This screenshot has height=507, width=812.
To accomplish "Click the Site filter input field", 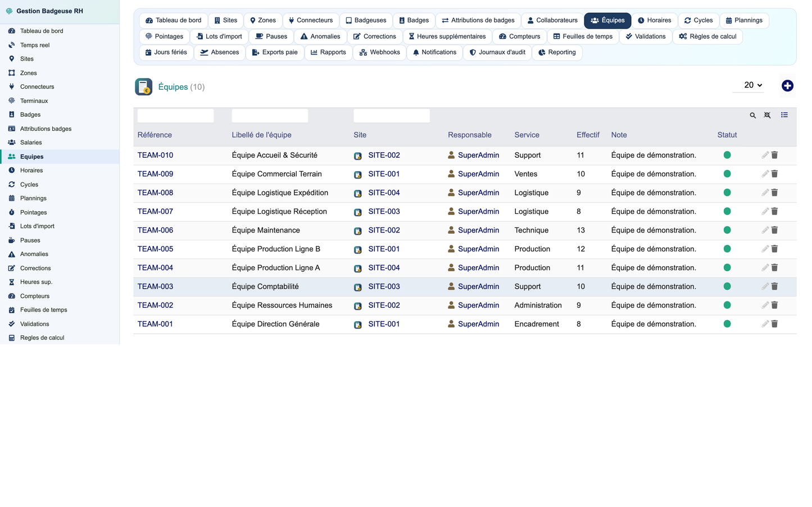I will point(392,116).
